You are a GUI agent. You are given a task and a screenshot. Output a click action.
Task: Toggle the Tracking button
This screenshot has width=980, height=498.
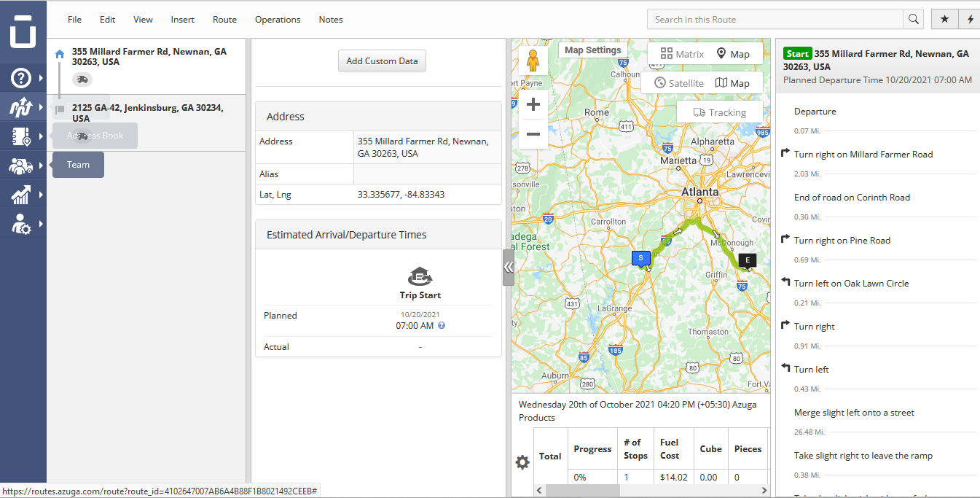(720, 112)
